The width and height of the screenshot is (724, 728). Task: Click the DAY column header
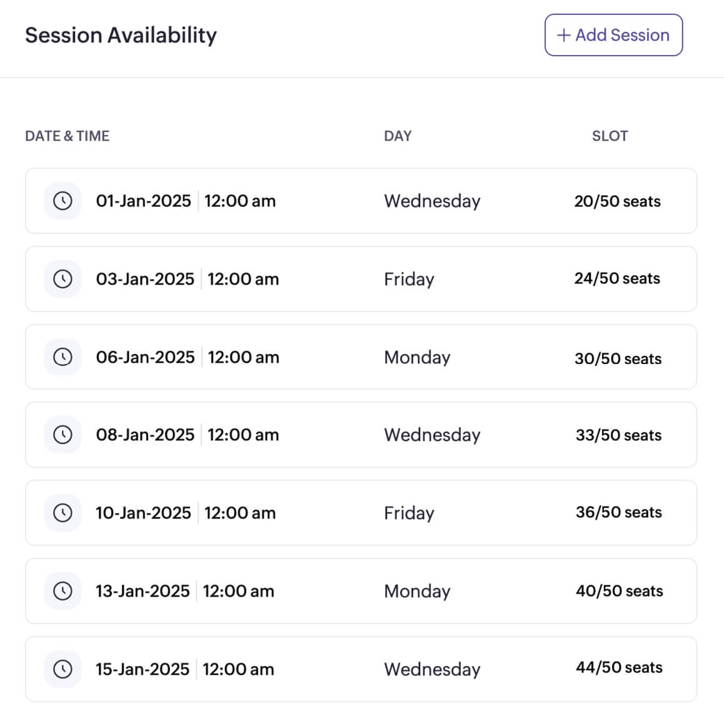click(398, 136)
